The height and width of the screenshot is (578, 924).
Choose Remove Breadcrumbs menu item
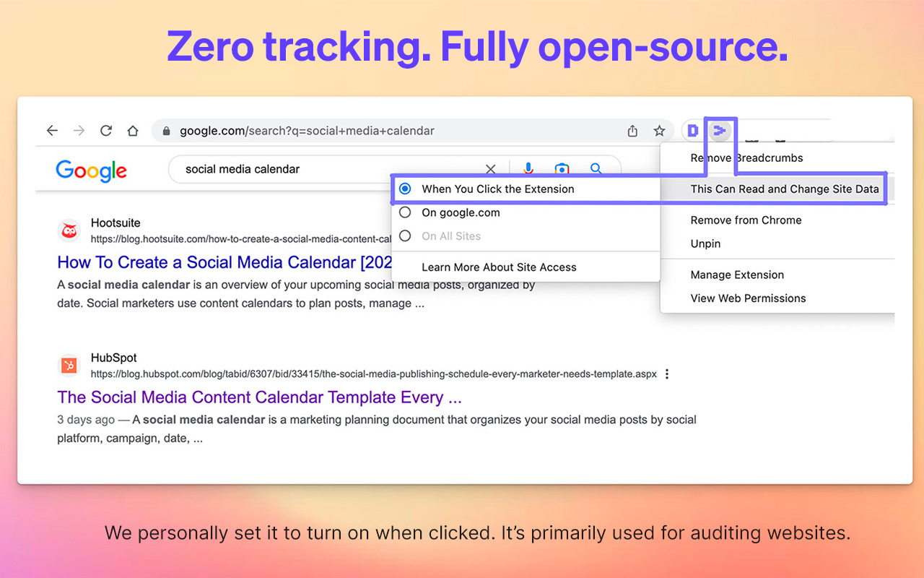point(777,158)
